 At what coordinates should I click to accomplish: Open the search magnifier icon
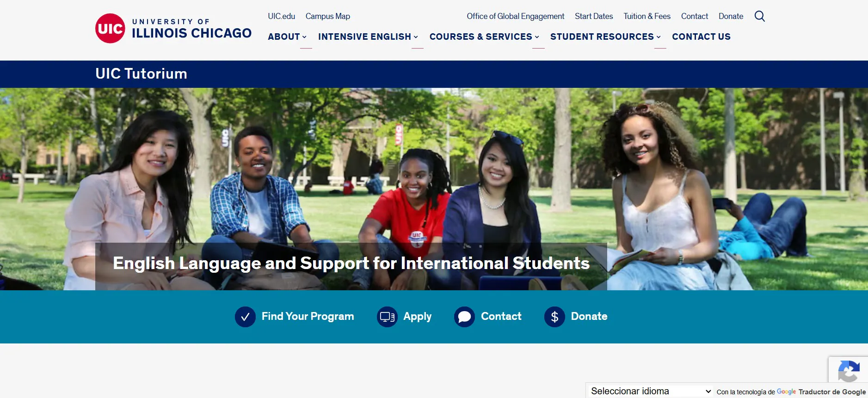tap(759, 16)
